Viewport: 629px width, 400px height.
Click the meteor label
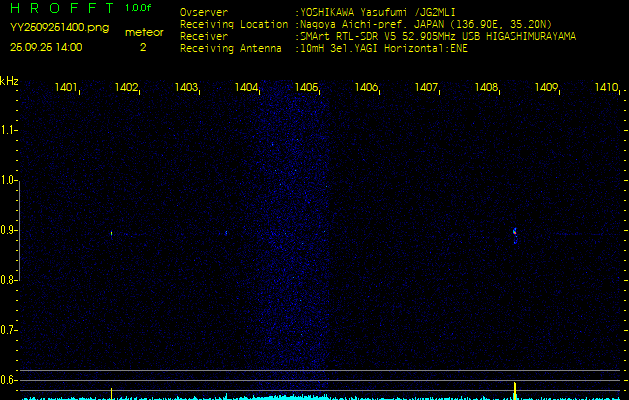(x=144, y=32)
